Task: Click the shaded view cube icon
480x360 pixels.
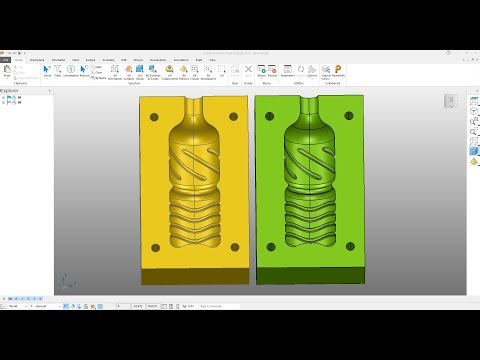Action: (474, 151)
